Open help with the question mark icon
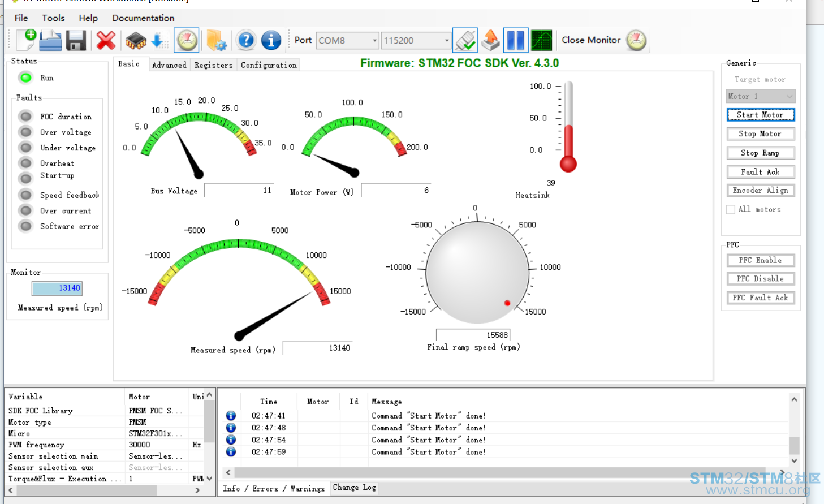 [x=246, y=40]
